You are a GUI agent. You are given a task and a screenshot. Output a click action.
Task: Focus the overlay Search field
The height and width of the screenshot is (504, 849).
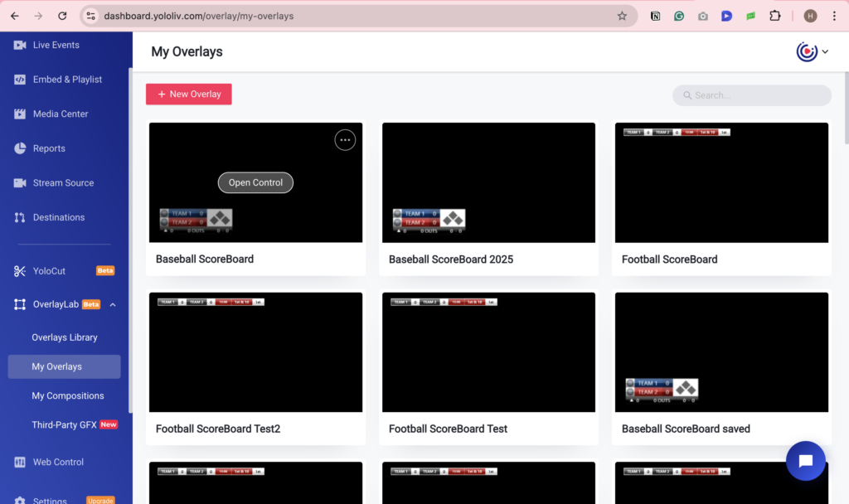752,95
